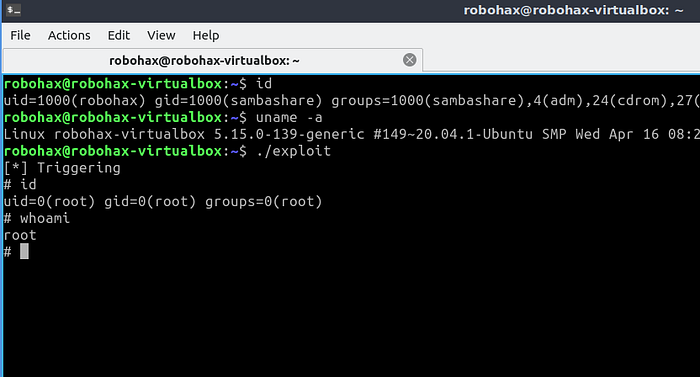Screen dimensions: 700x377
Task: Open the Help menu
Action: point(206,35)
